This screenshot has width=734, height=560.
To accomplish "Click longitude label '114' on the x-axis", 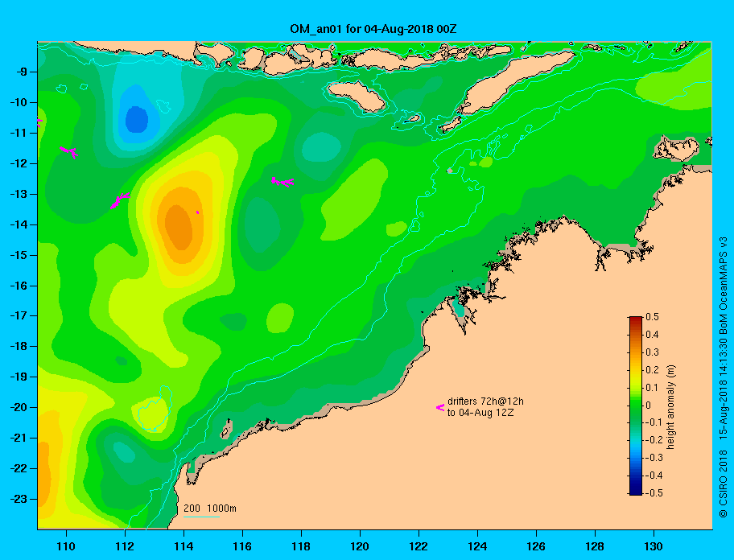I will point(183,546).
